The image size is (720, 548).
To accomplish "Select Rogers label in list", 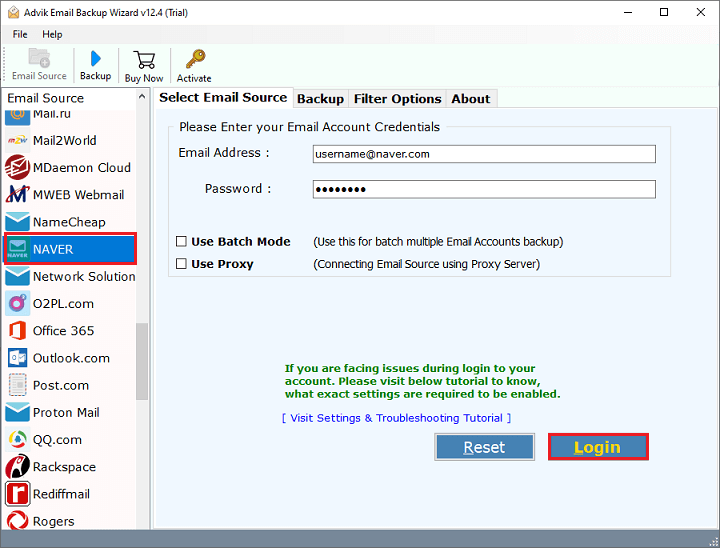I will tap(53, 521).
